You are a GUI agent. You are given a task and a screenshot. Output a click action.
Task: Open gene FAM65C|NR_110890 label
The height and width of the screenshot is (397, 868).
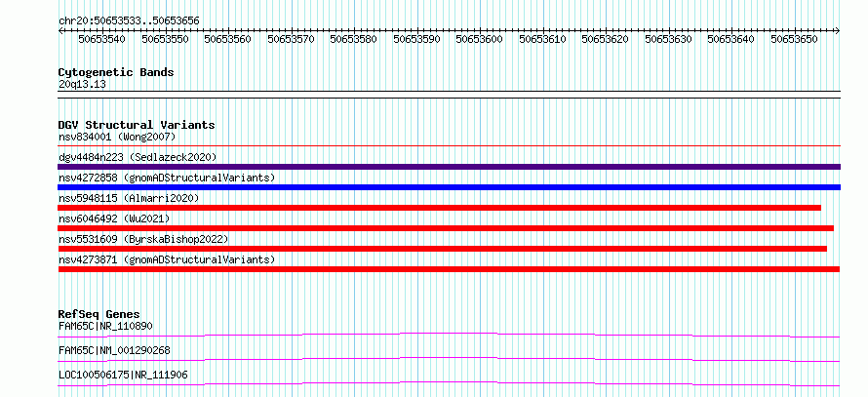(105, 326)
